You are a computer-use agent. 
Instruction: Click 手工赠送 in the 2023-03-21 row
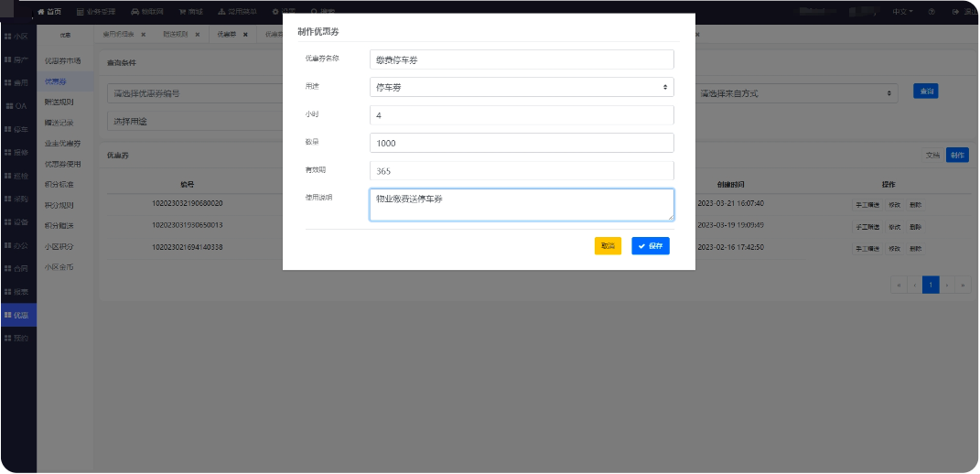pyautogui.click(x=867, y=205)
